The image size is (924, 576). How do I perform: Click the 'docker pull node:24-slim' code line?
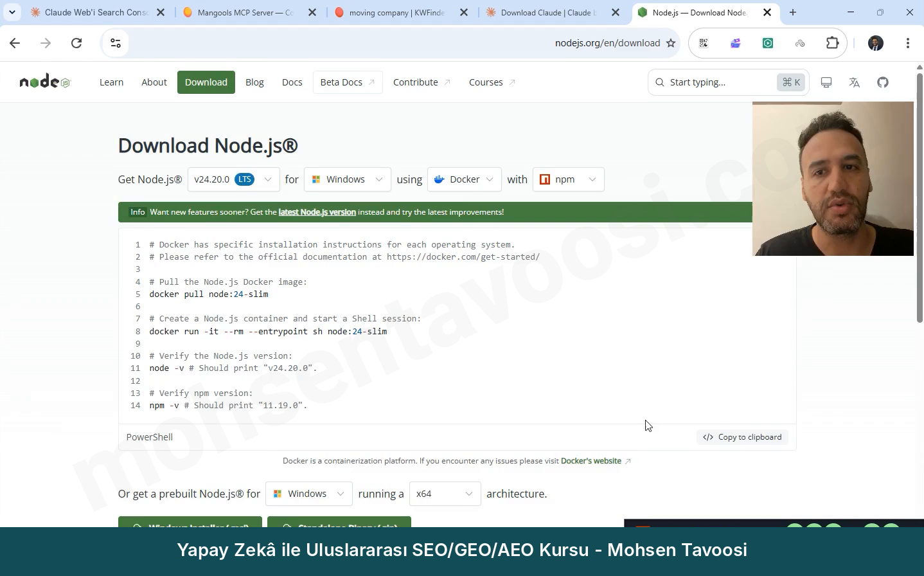pyautogui.click(x=209, y=294)
